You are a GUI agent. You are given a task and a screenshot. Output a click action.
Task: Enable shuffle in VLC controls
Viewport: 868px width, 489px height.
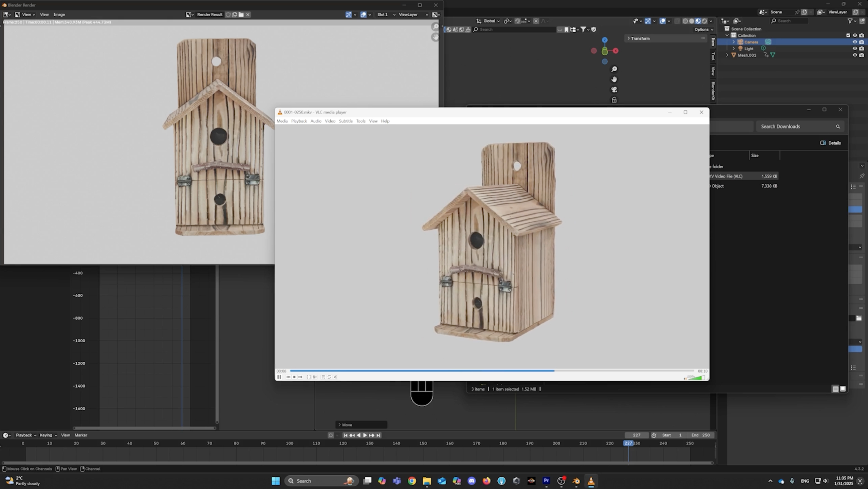335,377
